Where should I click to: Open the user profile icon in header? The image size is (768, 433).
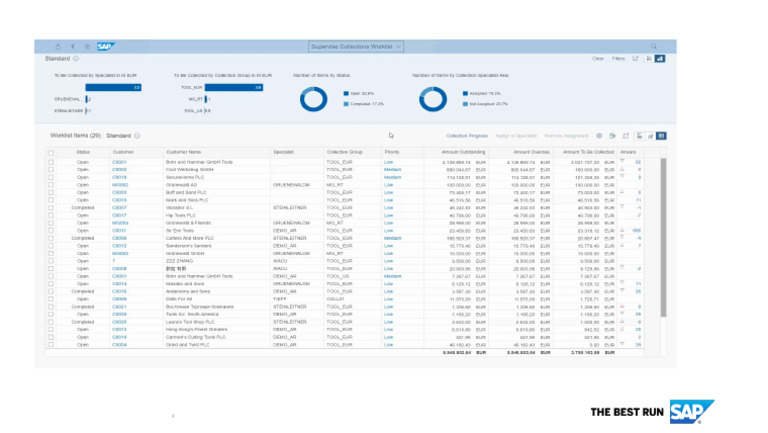point(58,47)
